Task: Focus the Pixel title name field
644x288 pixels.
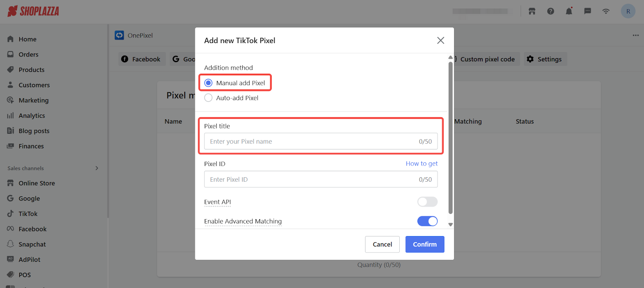Action: (x=321, y=141)
